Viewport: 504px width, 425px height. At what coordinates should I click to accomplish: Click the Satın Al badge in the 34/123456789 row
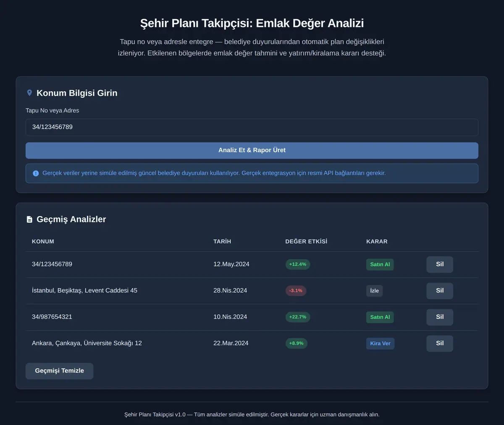point(380,264)
